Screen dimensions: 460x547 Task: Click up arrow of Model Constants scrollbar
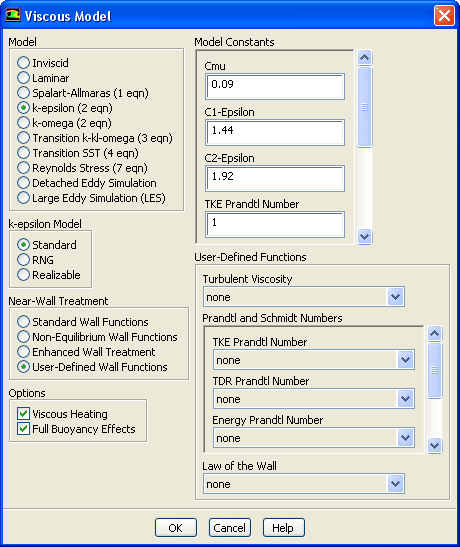point(364,57)
